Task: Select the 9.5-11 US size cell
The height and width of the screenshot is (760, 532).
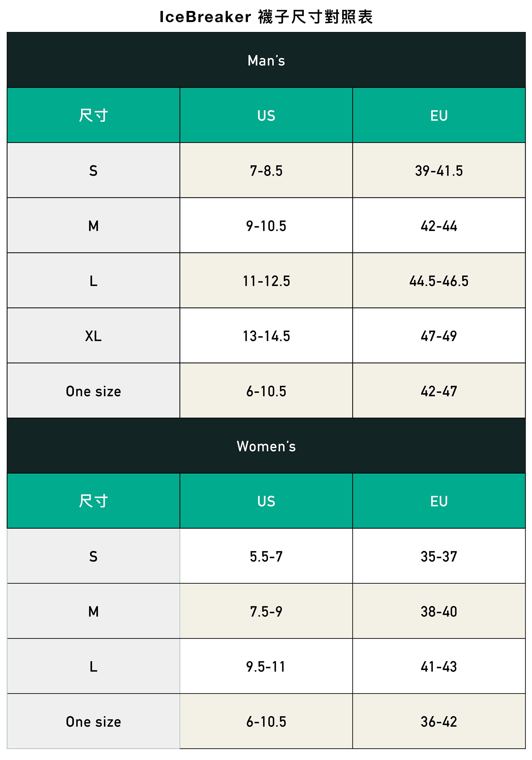Action: coord(266,666)
